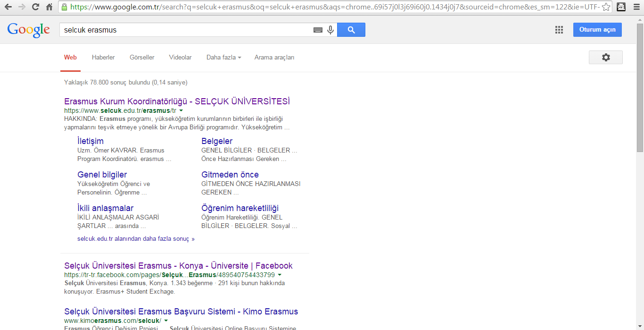Open the Belgeler sitelink
The width and height of the screenshot is (644, 330).
[x=217, y=141]
